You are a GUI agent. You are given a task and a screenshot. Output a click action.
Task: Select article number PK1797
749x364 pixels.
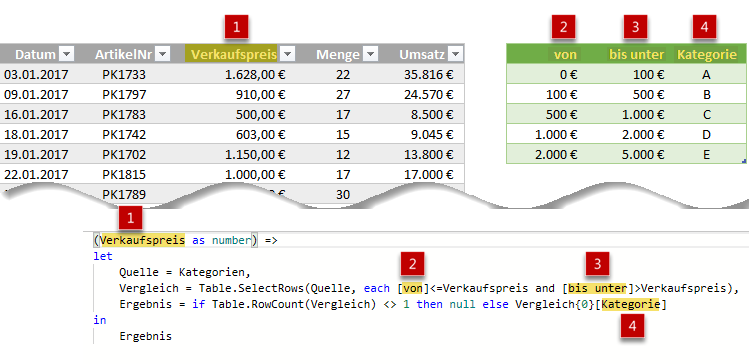pos(124,95)
